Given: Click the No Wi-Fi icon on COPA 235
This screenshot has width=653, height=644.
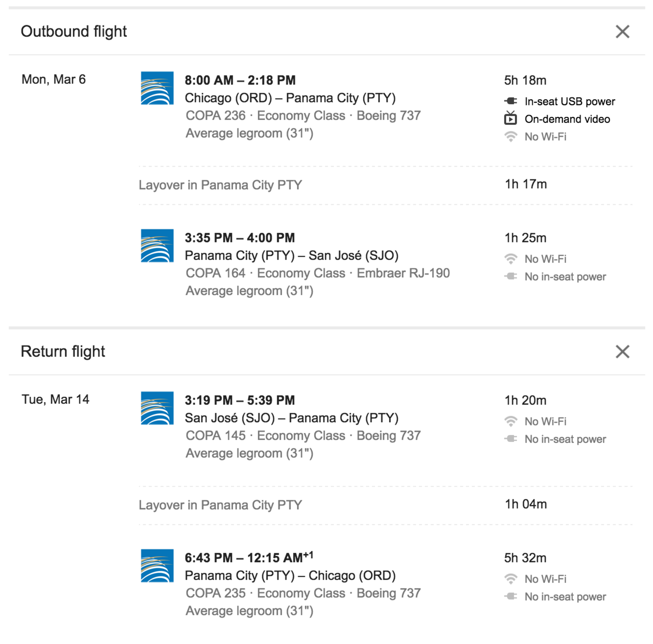Looking at the screenshot, I should click(x=511, y=579).
